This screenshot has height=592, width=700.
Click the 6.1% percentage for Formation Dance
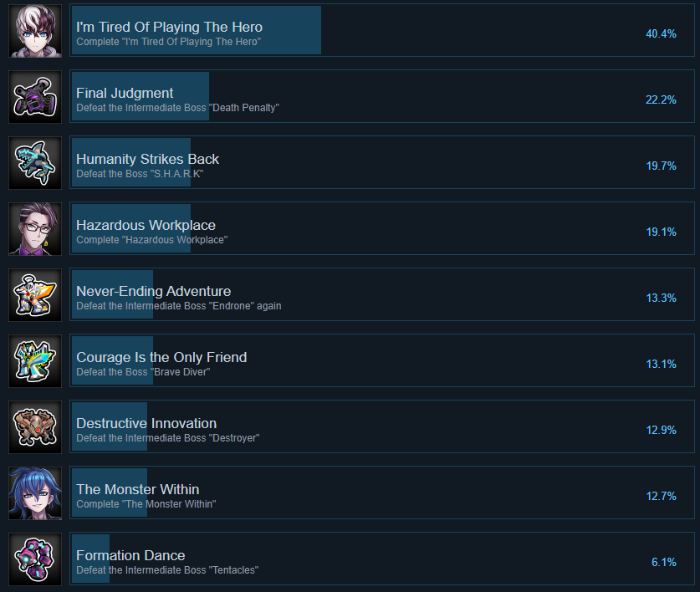(663, 563)
